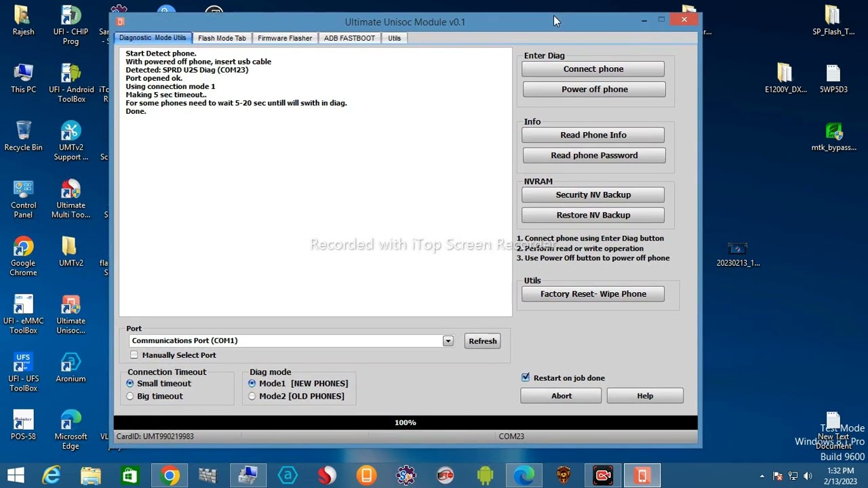The height and width of the screenshot is (488, 868).
Task: Click the Communications Port (COM1) field
Action: [x=292, y=341]
